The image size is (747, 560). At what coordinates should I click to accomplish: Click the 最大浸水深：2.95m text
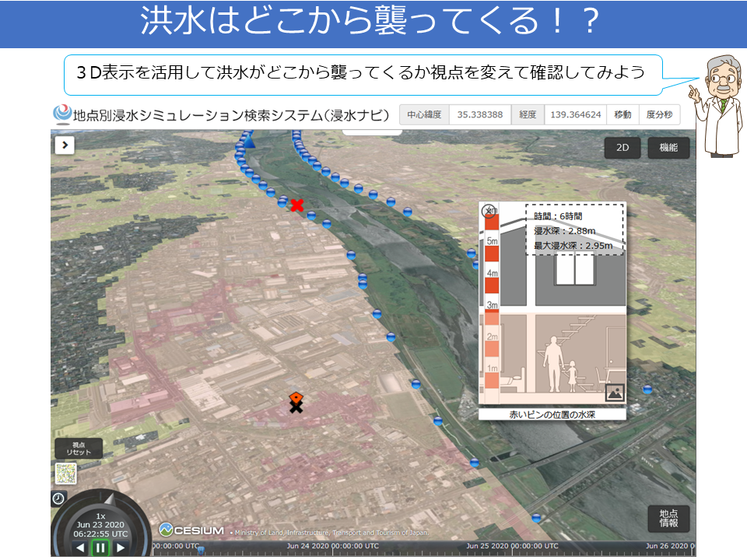pos(573,246)
